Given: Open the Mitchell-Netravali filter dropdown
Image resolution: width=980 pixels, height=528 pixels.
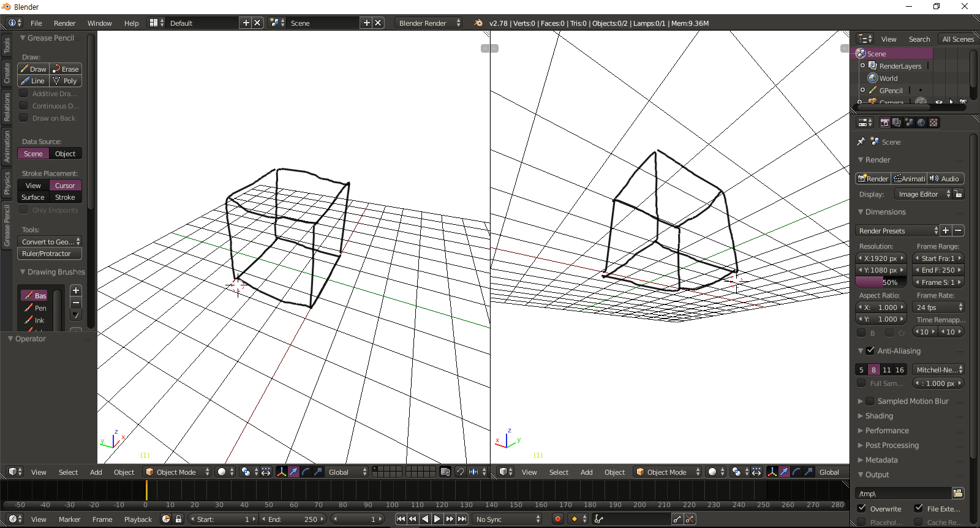Looking at the screenshot, I should coord(938,369).
